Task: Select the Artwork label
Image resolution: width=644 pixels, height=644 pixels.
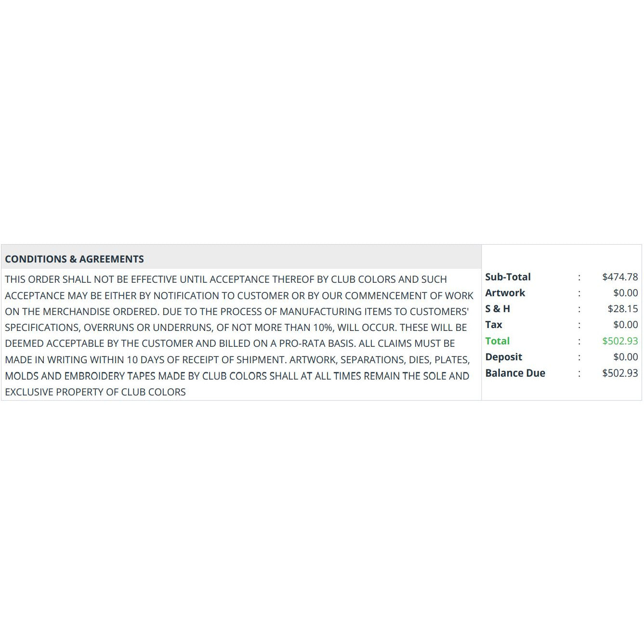Action: tap(505, 293)
